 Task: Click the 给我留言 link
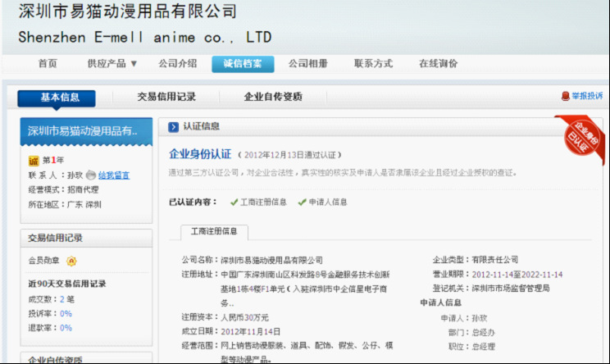coord(114,175)
